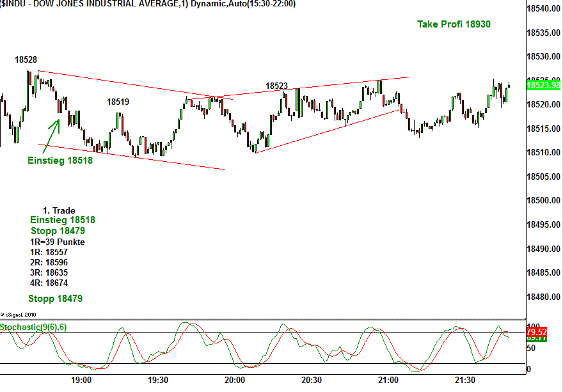Click the 2R: 18596 target line
563x392 pixels.
(49, 262)
